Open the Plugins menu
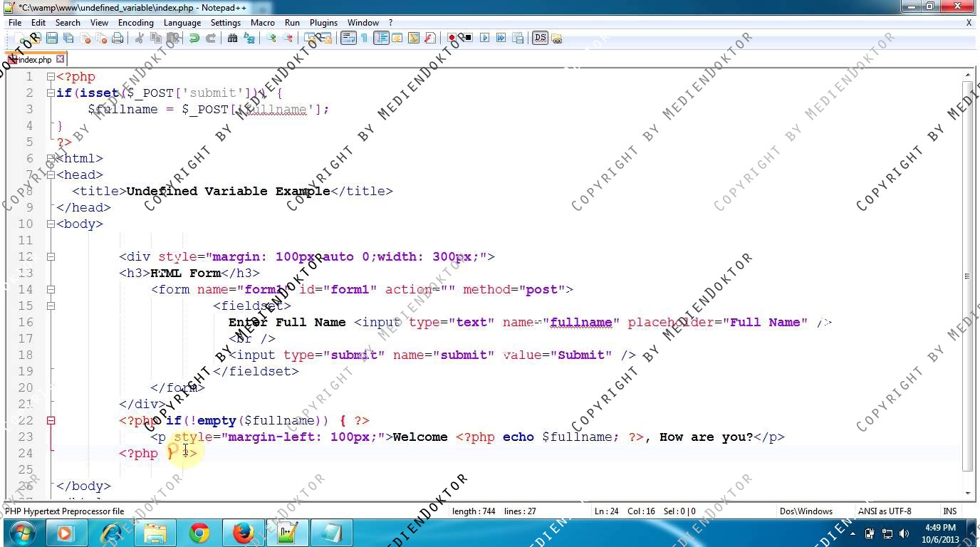Viewport: 980px width, 547px height. 323,23
